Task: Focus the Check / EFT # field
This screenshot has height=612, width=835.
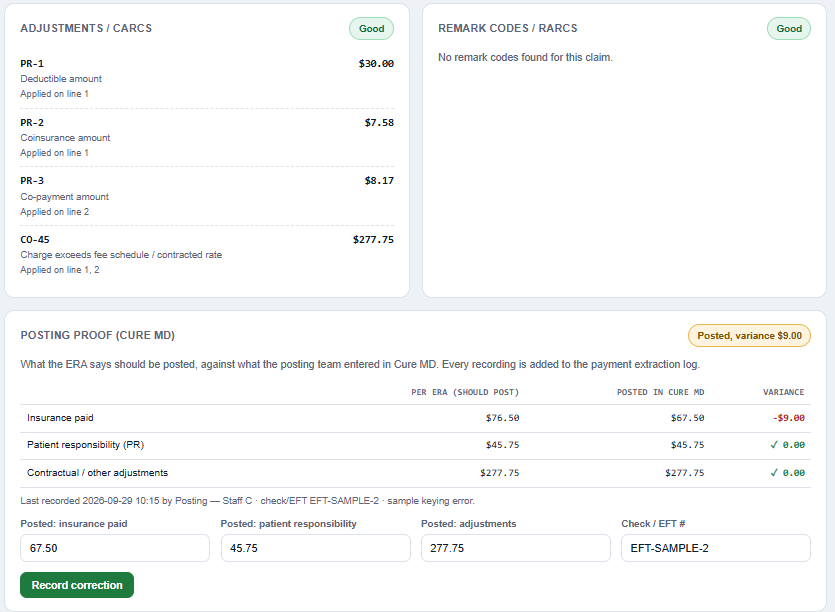Action: coord(716,548)
